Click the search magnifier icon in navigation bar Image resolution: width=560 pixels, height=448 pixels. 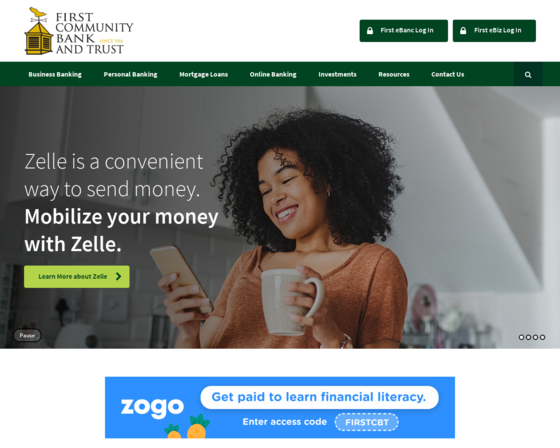tap(528, 75)
